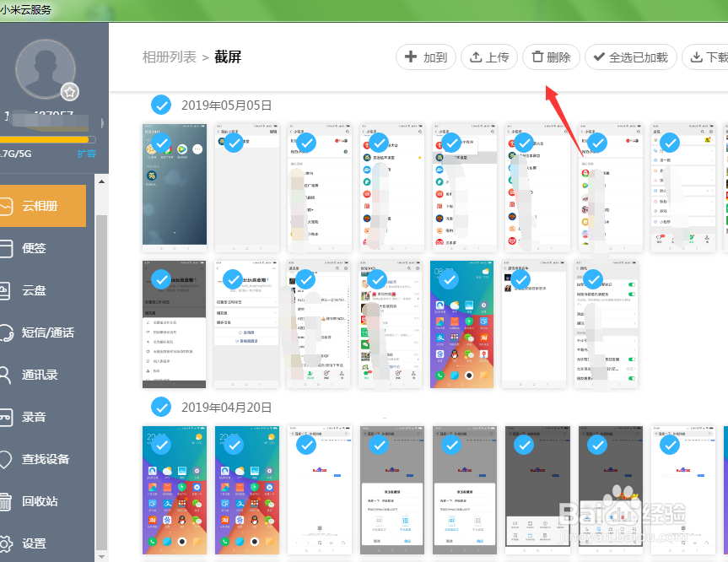Click the 设置 gear icon
This screenshot has height=562, width=728.
tap(5, 544)
